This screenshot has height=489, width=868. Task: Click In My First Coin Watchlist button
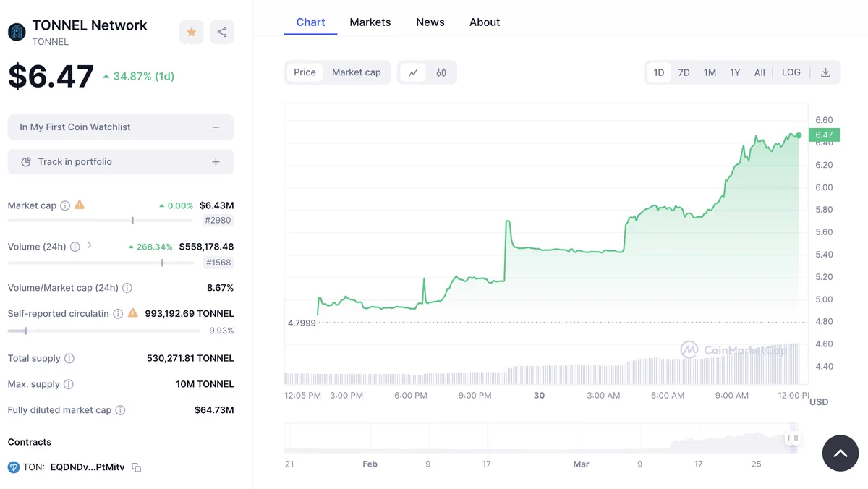(x=121, y=127)
